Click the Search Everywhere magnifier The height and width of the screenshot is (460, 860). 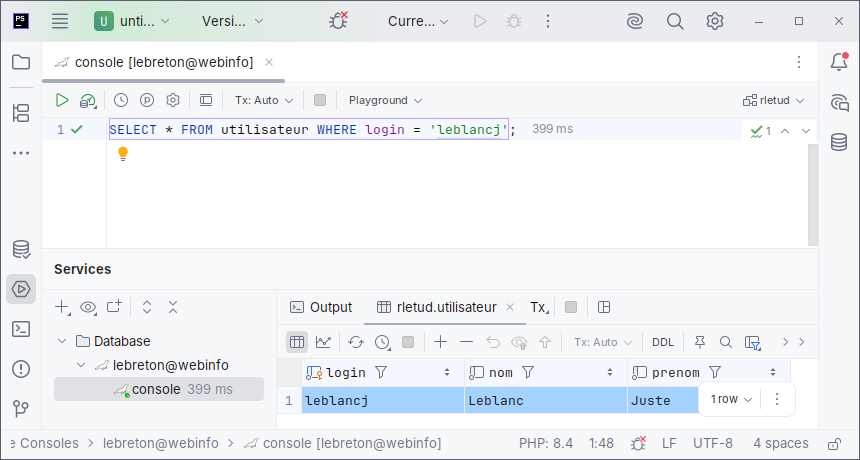[675, 21]
